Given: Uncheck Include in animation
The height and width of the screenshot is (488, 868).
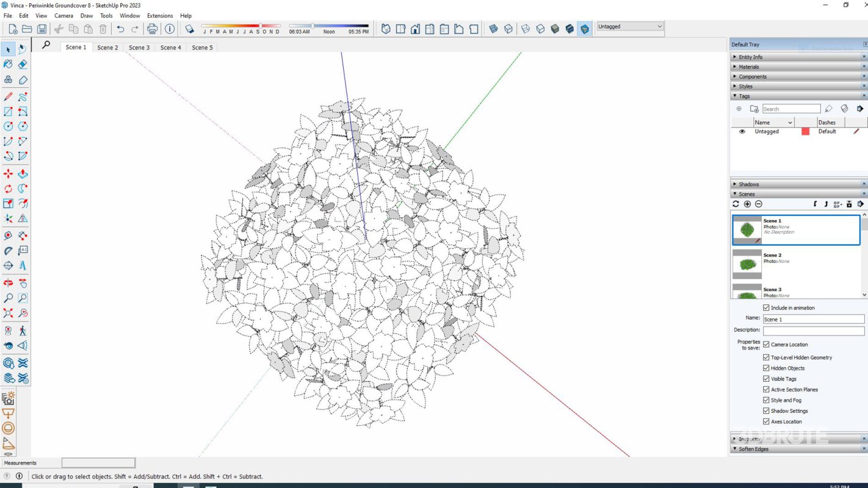Looking at the screenshot, I should (766, 308).
